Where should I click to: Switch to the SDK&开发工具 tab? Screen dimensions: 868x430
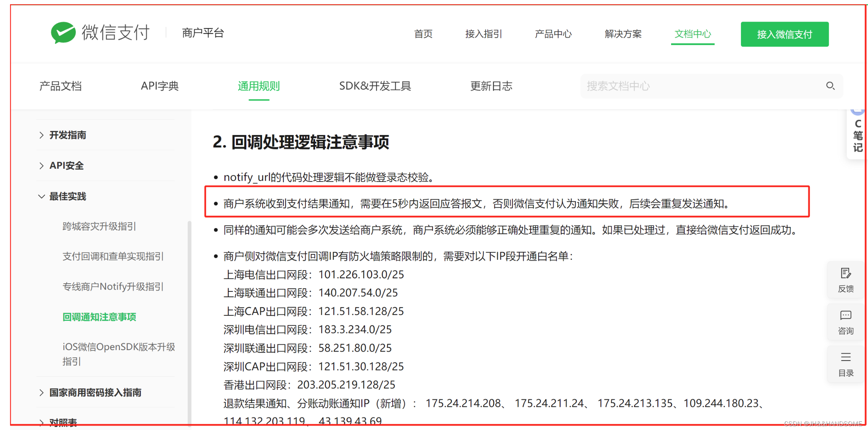375,86
